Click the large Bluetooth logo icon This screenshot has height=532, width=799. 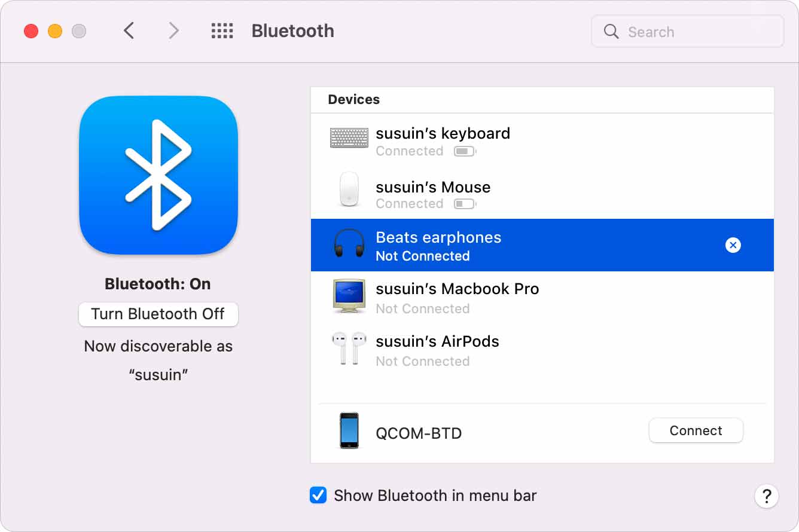point(158,175)
